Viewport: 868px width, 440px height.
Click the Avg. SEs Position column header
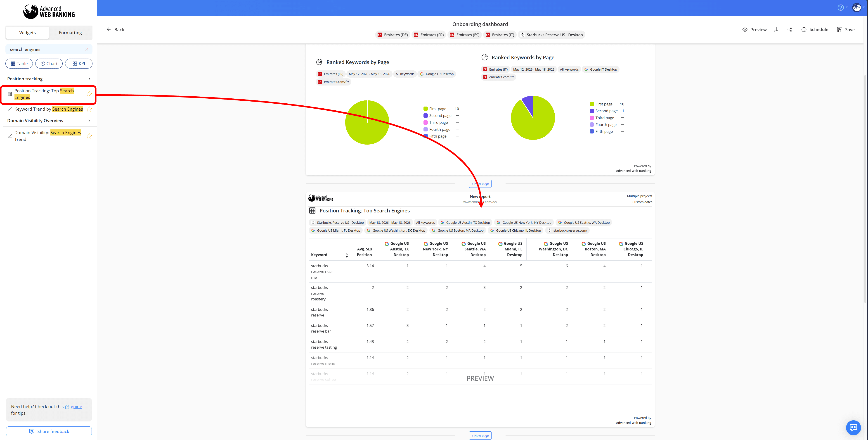[x=364, y=252]
